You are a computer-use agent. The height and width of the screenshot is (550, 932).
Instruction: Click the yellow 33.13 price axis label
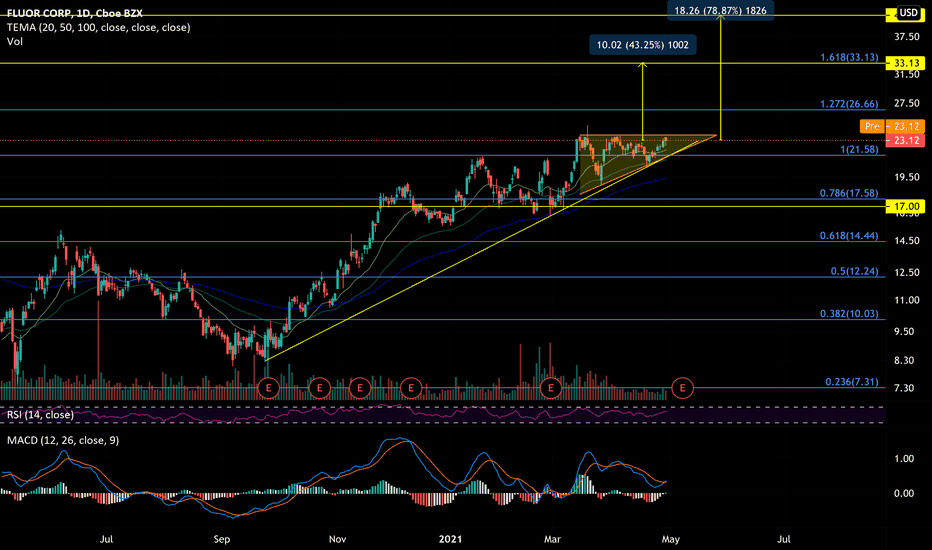pos(905,63)
